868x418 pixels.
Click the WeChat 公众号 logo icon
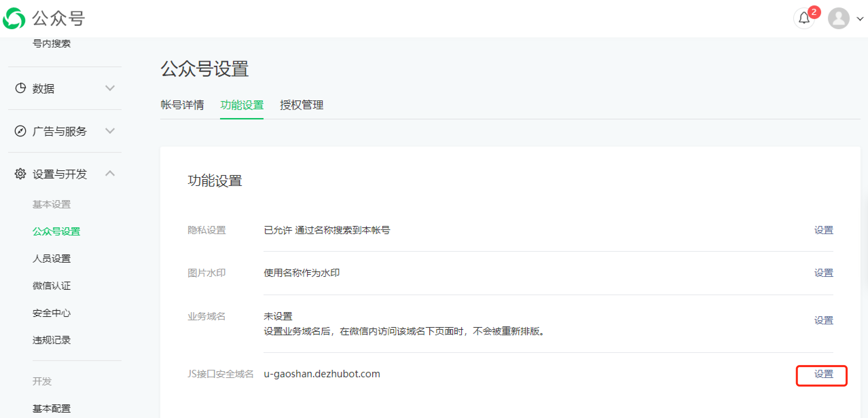tap(14, 18)
